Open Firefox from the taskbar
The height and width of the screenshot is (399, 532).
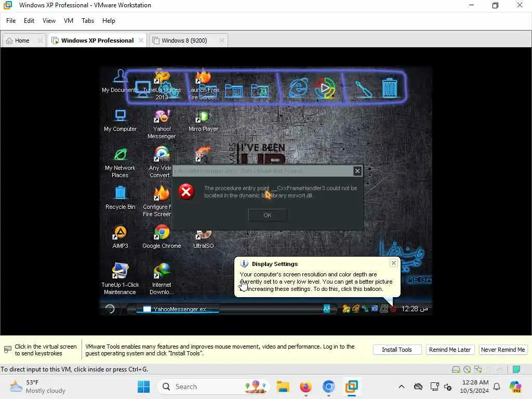pyautogui.click(x=305, y=387)
